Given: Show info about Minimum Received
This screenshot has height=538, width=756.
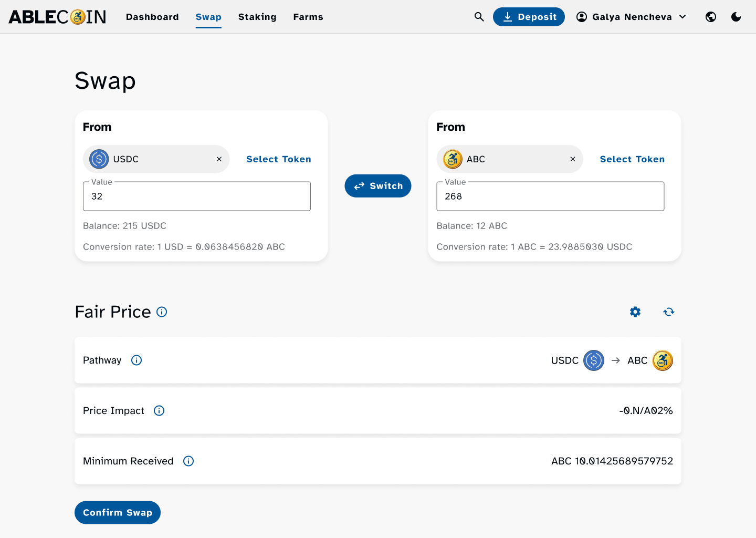Looking at the screenshot, I should [x=188, y=461].
